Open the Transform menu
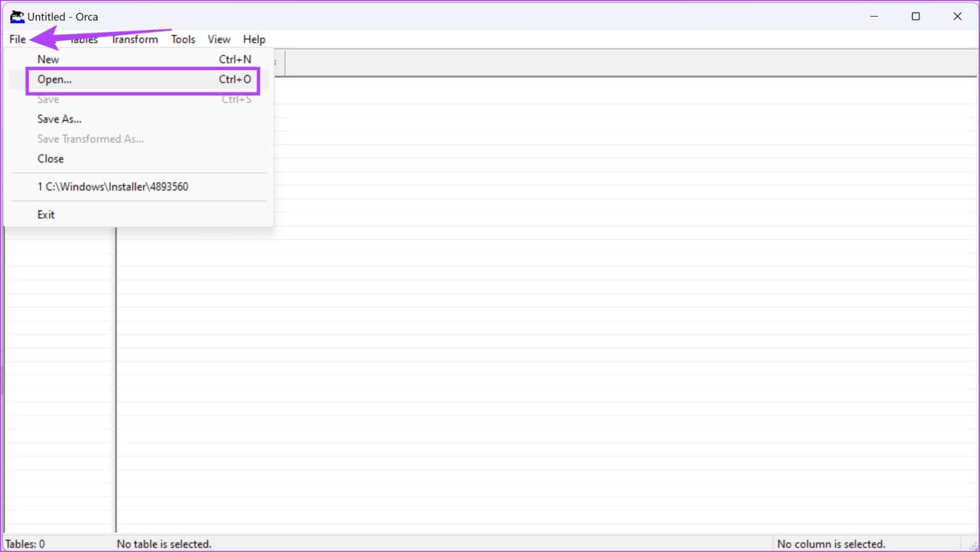Image resolution: width=980 pixels, height=552 pixels. [x=135, y=39]
